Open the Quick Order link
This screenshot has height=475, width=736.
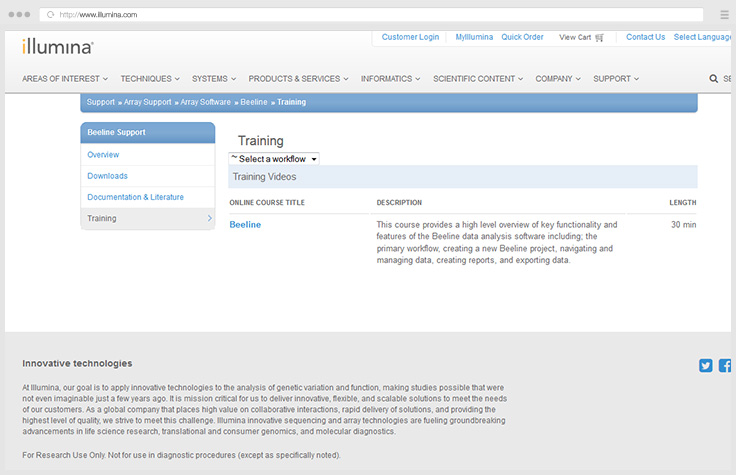coord(522,37)
